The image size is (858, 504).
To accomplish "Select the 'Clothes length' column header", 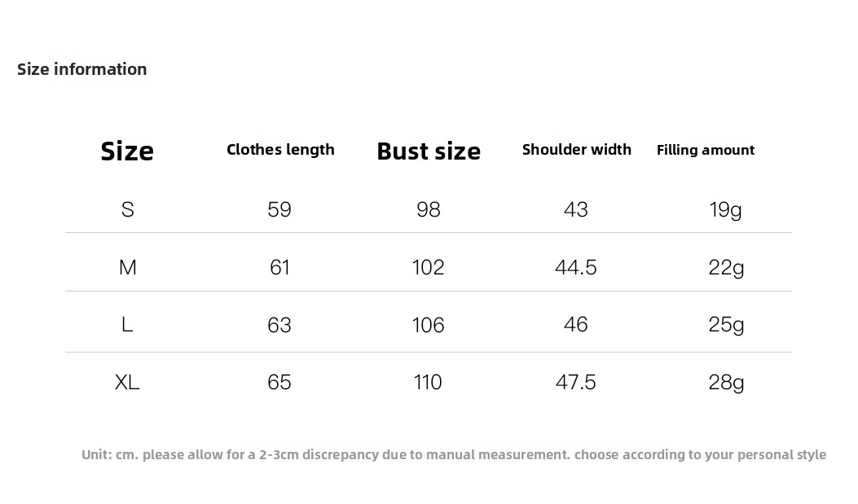I will pos(280,150).
